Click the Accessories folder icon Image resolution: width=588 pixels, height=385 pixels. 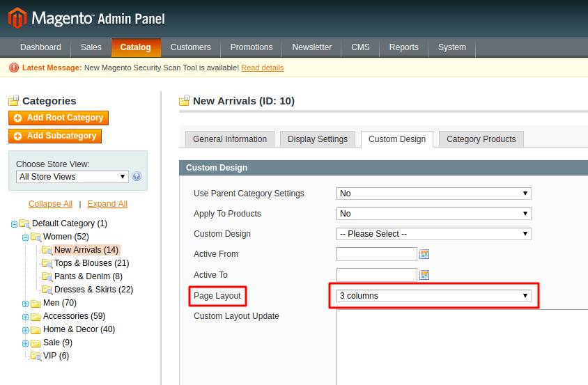tap(36, 317)
